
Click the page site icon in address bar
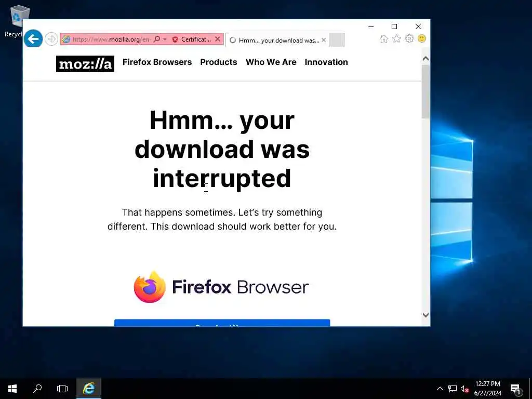pos(66,39)
